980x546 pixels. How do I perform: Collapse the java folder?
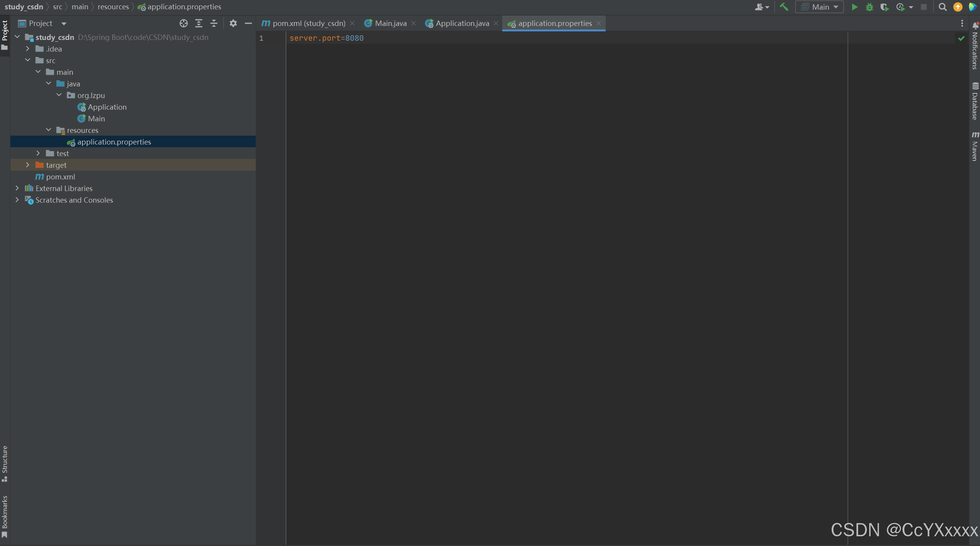pyautogui.click(x=48, y=83)
